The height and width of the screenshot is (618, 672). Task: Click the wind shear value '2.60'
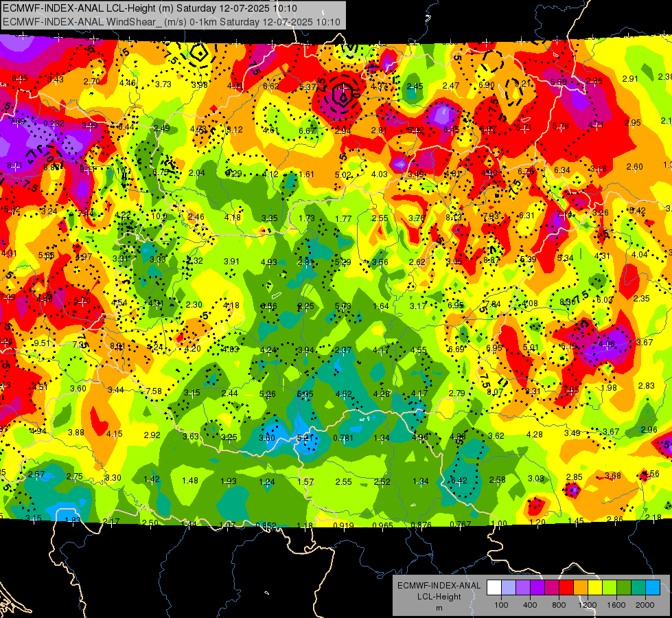click(635, 166)
